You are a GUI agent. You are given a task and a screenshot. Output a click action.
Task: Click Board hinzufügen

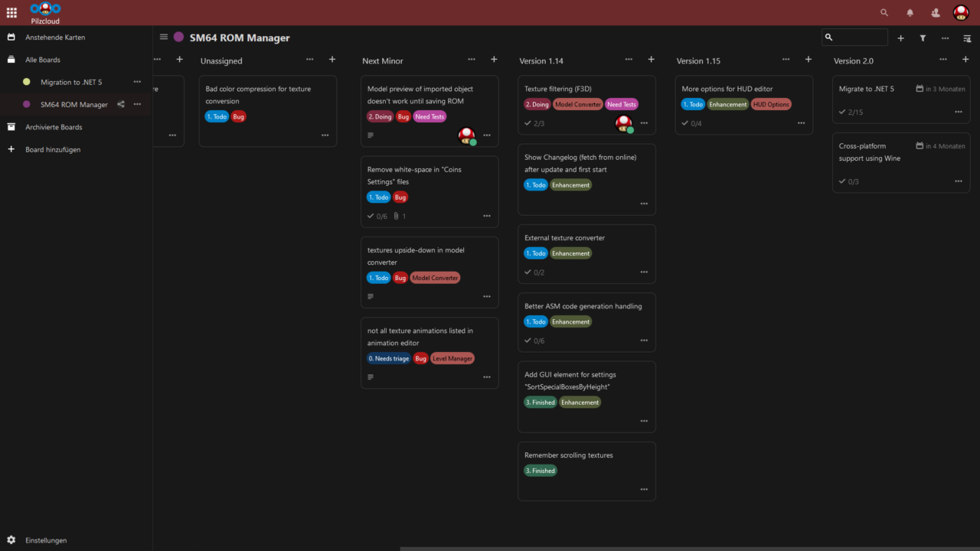pos(53,149)
